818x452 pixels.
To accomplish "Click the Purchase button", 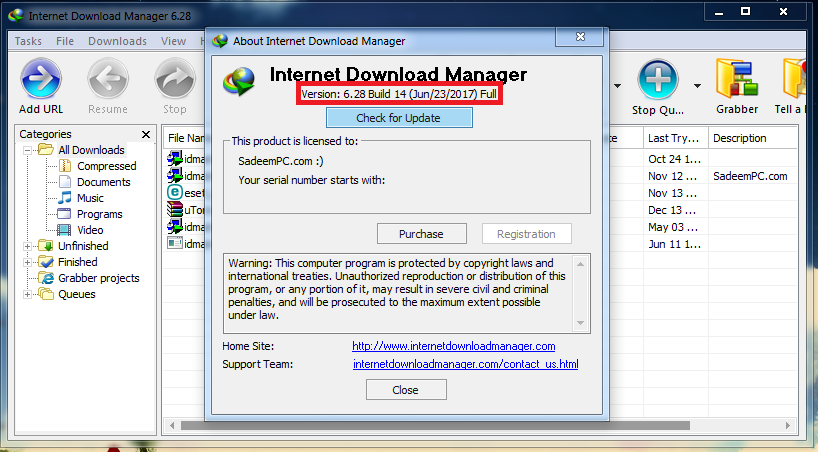I will pos(422,234).
